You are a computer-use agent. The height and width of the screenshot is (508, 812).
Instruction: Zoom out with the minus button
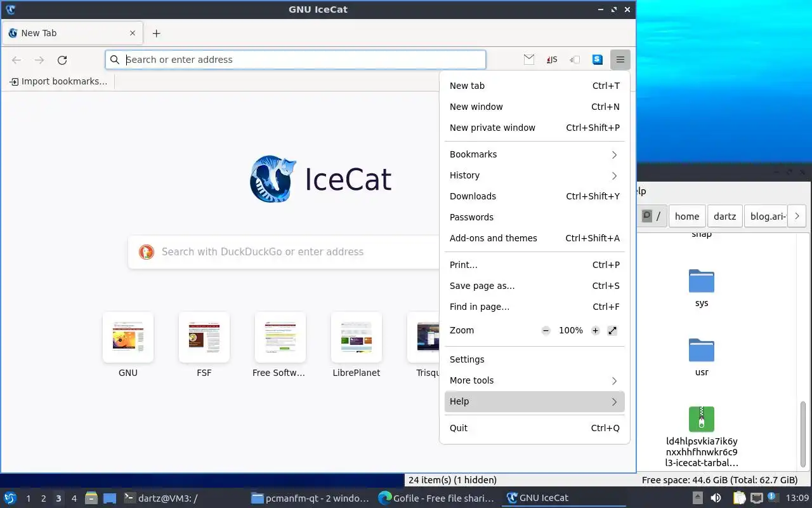[x=546, y=330]
